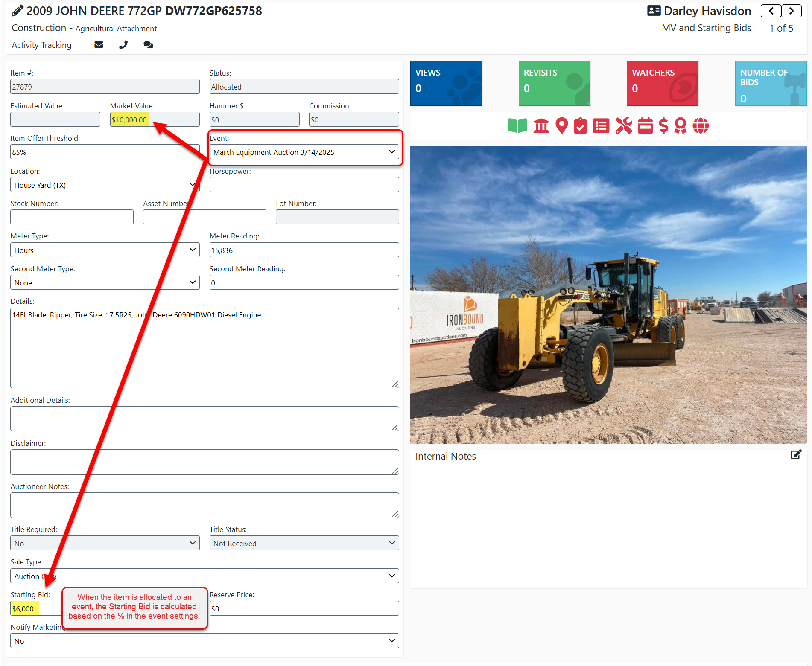
Task: Click the Status field Allocated
Action: click(304, 87)
